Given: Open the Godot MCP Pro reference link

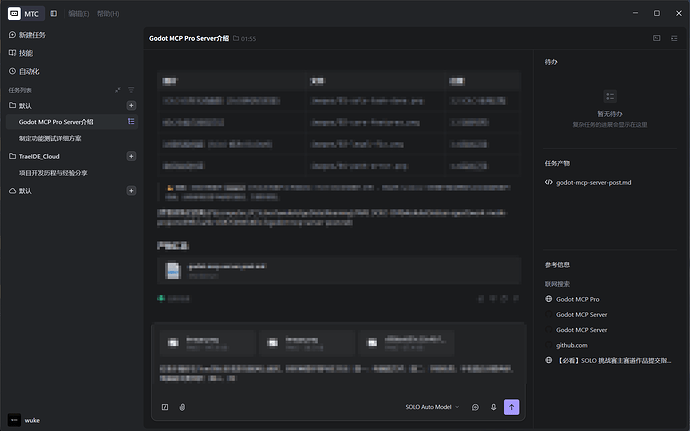Looking at the screenshot, I should tap(577, 299).
